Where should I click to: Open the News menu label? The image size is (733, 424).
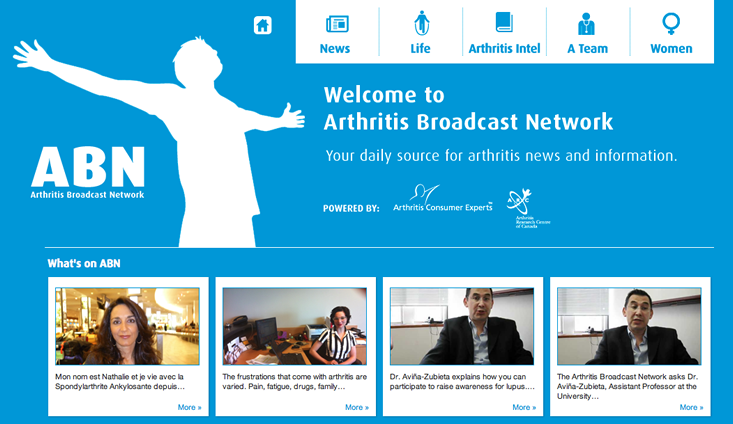[x=335, y=49]
